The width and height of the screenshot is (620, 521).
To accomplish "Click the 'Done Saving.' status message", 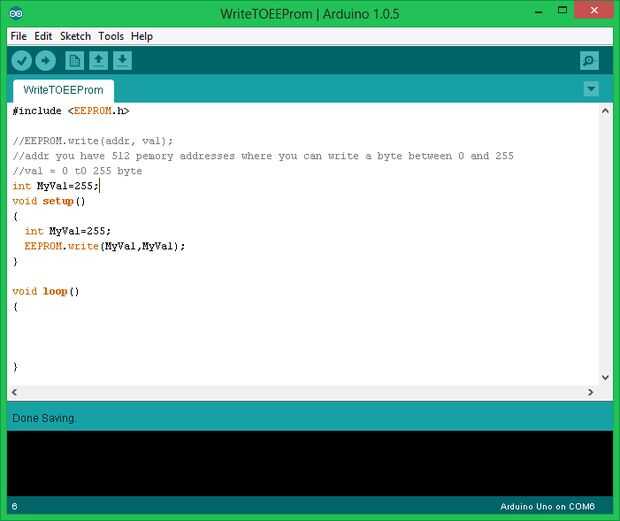I will coord(43,418).
